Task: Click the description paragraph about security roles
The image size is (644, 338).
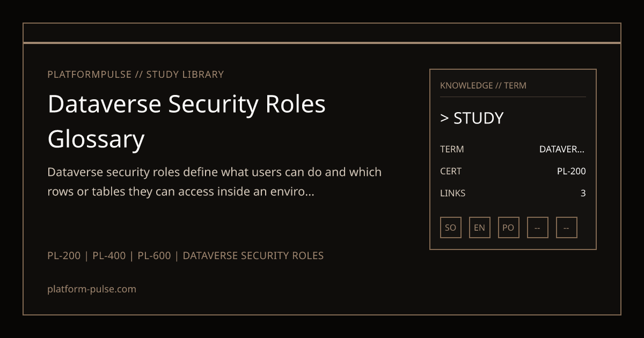Action: [x=215, y=182]
